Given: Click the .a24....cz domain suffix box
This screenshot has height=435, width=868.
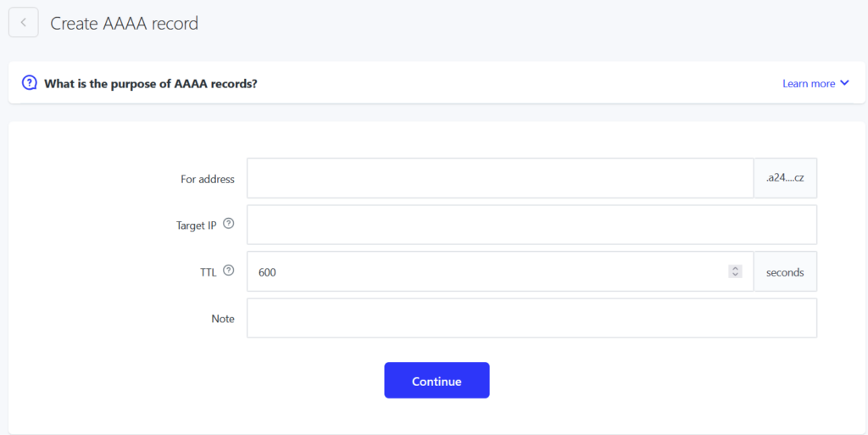Looking at the screenshot, I should [x=785, y=178].
